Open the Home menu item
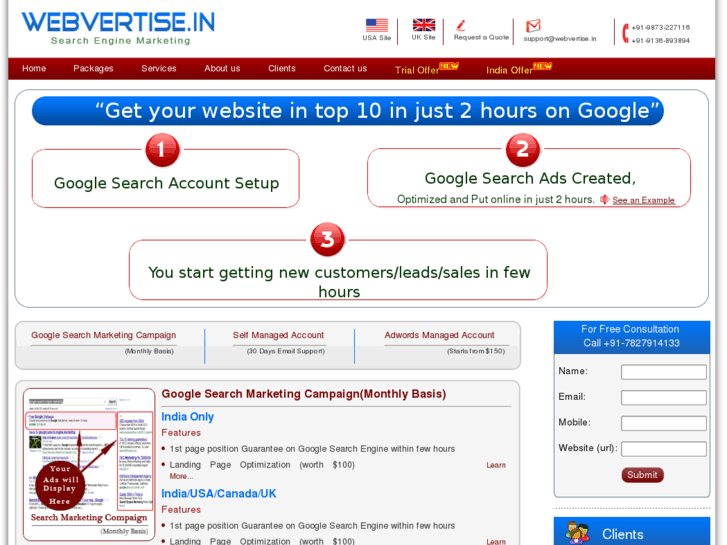This screenshot has width=727, height=545. pos(34,68)
